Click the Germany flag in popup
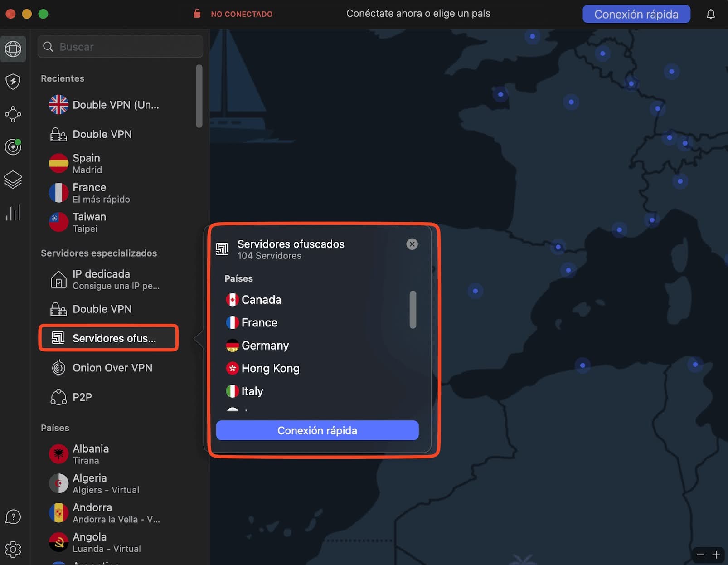 pyautogui.click(x=233, y=346)
